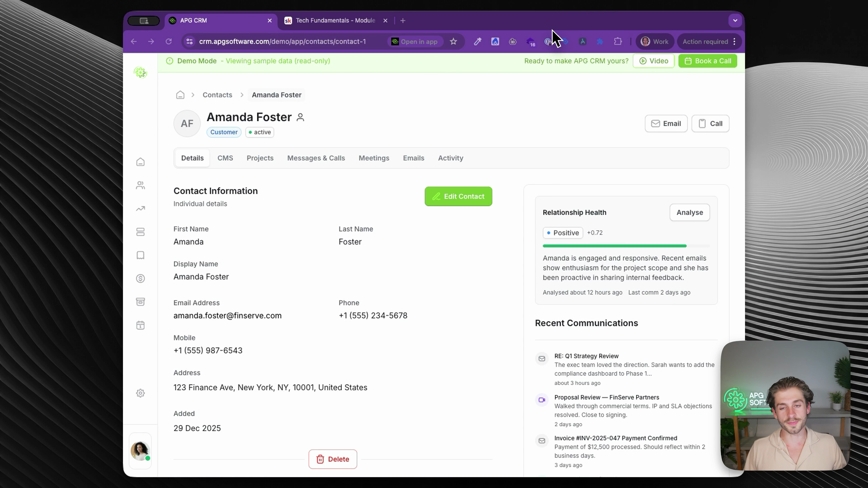Open the archive box icon in sidebar
The width and height of the screenshot is (868, 488).
click(x=141, y=302)
